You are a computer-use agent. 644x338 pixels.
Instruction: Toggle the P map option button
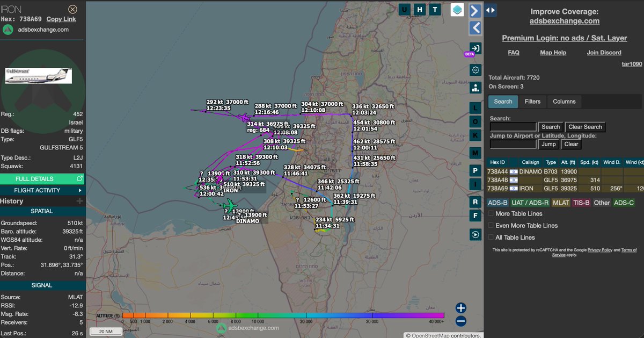[x=475, y=171]
